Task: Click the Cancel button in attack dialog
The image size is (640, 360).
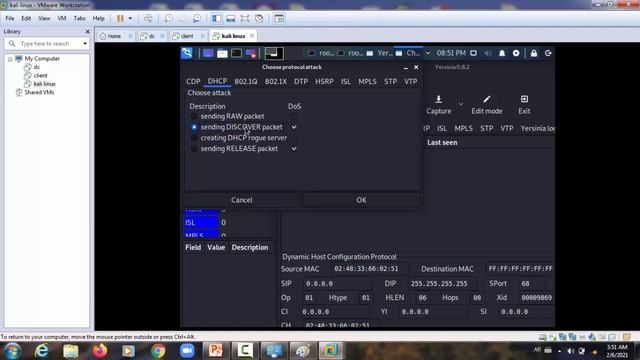Action: pyautogui.click(x=242, y=200)
